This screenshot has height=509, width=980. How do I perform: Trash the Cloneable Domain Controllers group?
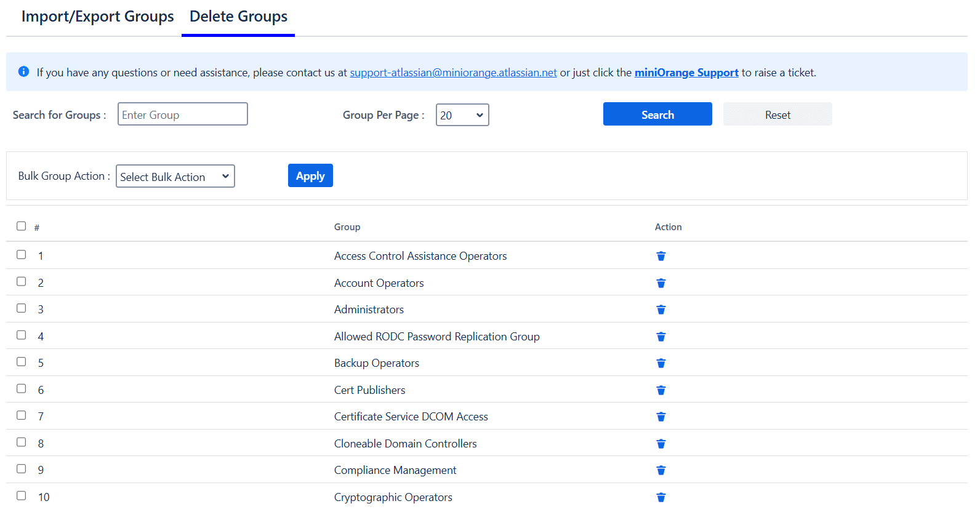661,444
